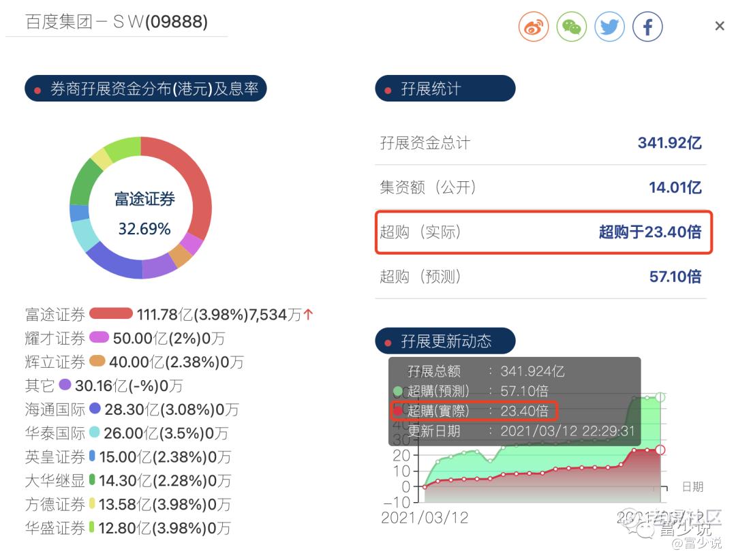Viewport: 736px width, 560px height.
Task: Click the red 富途证券 legend bar
Action: pyautogui.click(x=111, y=313)
